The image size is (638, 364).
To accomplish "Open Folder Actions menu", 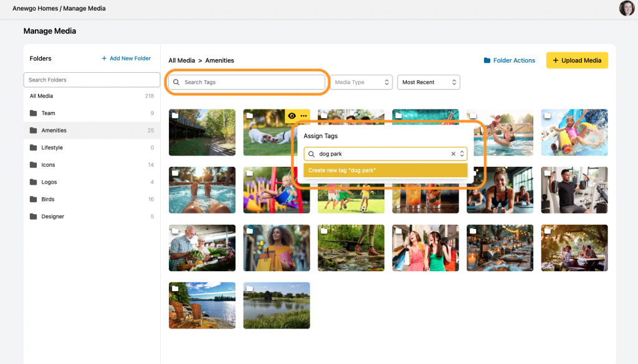I will tap(510, 60).
